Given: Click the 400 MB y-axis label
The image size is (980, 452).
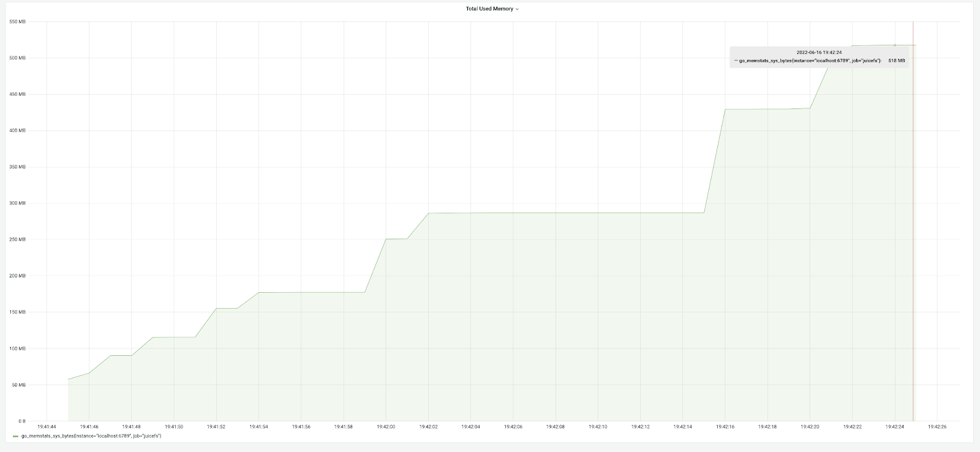Looking at the screenshot, I should (18, 130).
